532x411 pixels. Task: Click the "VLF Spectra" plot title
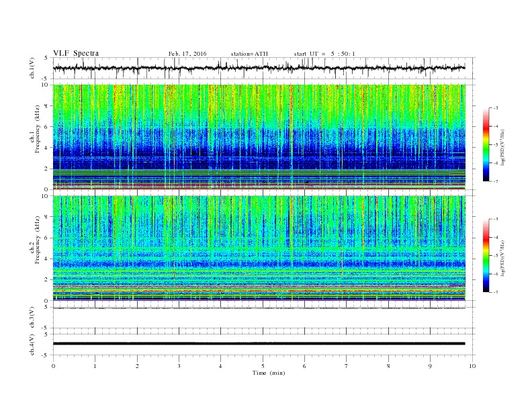[76, 53]
